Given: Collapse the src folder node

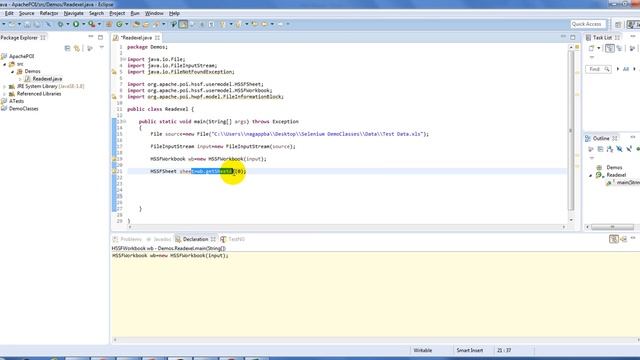Looking at the screenshot, I should [5, 64].
